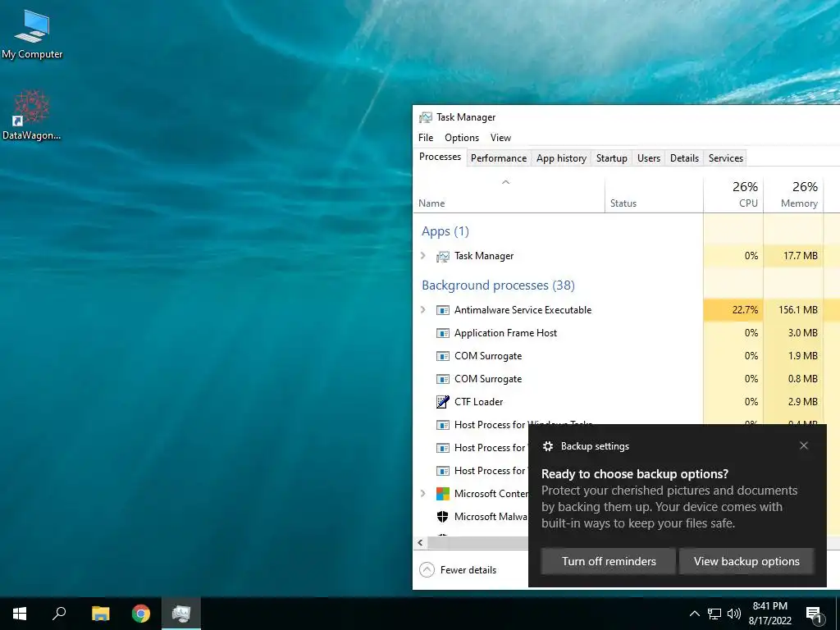Click Background processes (38) group header
The image size is (840, 630).
coord(498,285)
